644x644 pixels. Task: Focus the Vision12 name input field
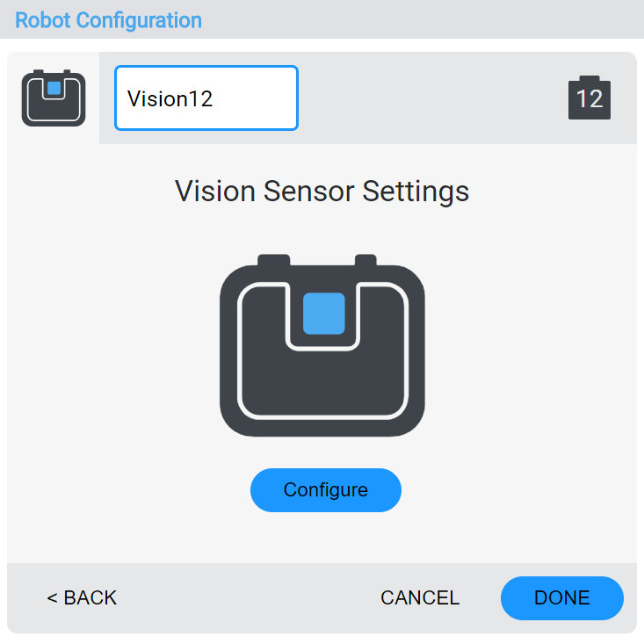point(206,98)
